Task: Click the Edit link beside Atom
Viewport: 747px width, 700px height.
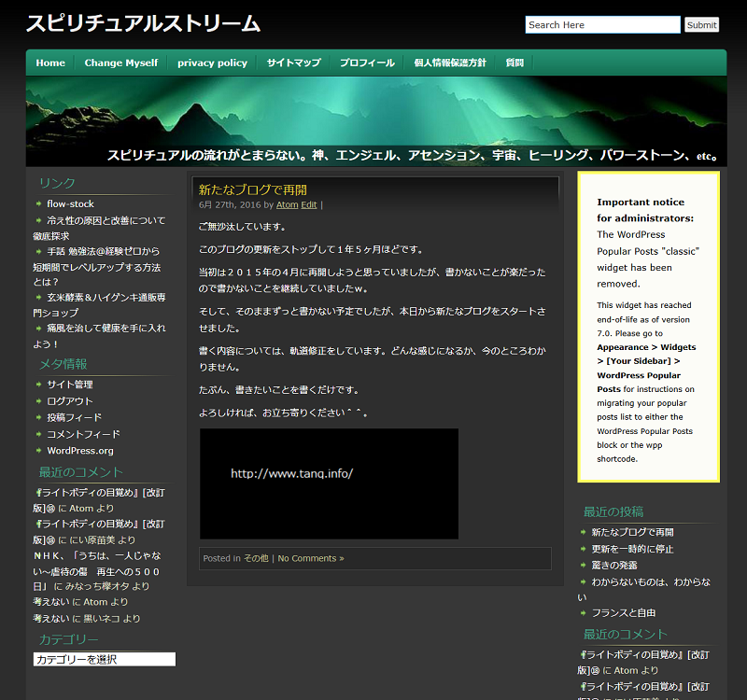Action: (x=309, y=204)
